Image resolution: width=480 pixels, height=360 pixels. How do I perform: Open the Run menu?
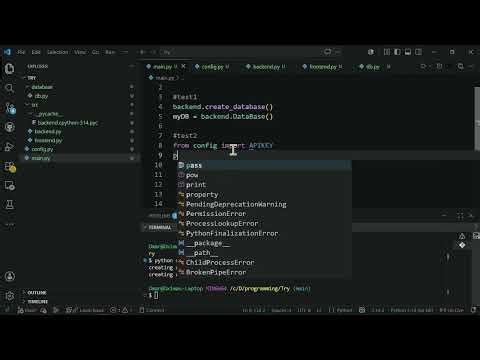click(x=110, y=52)
